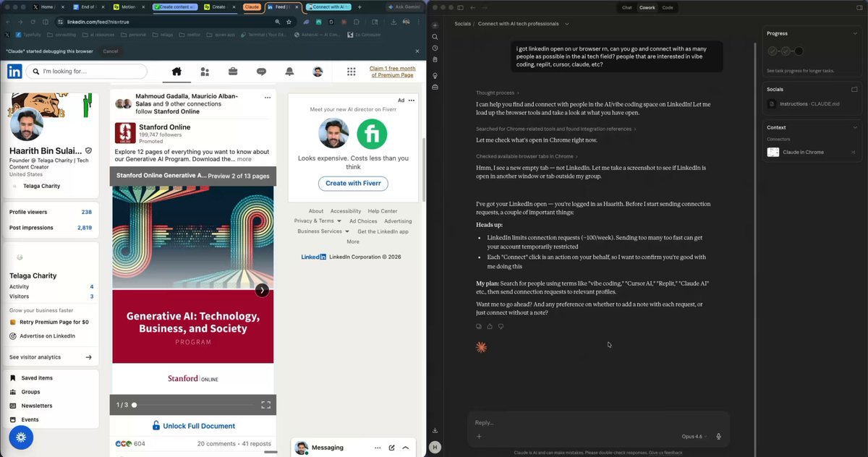Collapse the Progress panel
The width and height of the screenshot is (868, 457).
(x=854, y=33)
